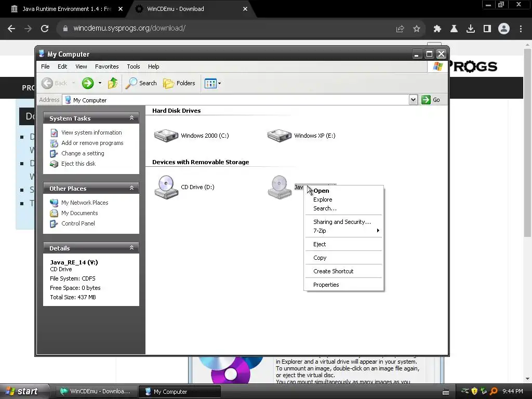
Task: Click the Up folder toolbar icon
Action: click(113, 83)
